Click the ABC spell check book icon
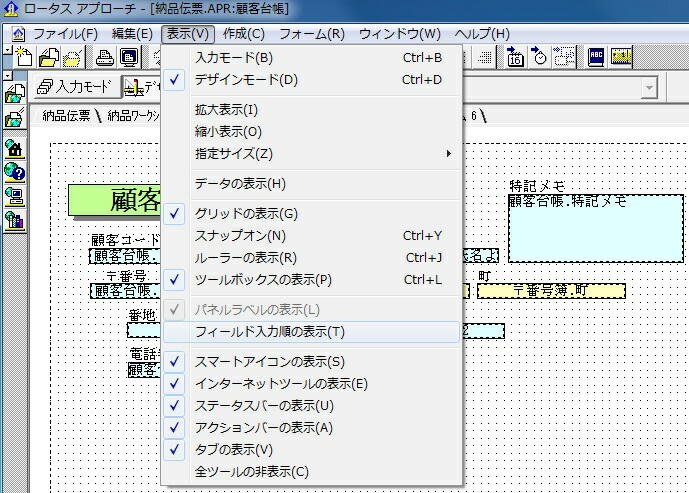This screenshot has height=493, width=689. (595, 57)
